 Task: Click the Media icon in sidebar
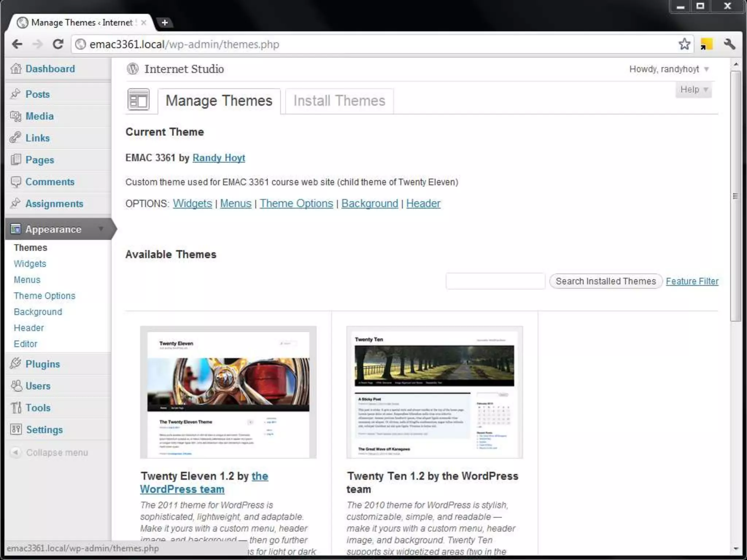tap(16, 116)
